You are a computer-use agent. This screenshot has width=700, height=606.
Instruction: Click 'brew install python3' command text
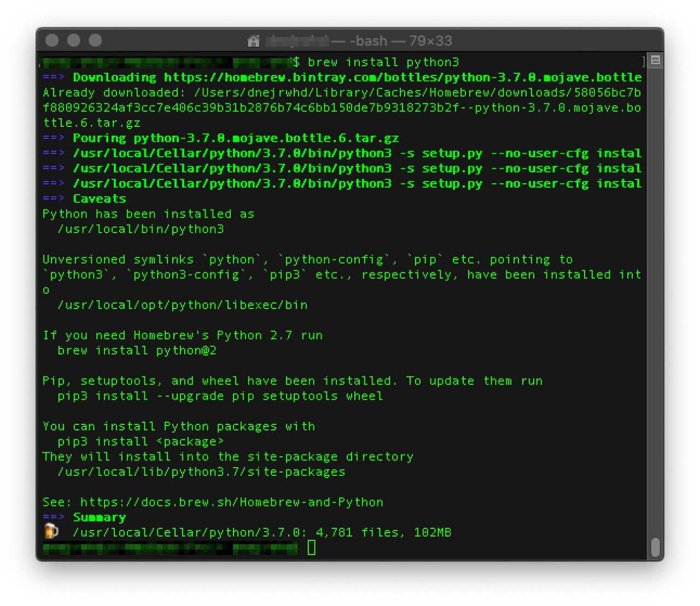[383, 62]
